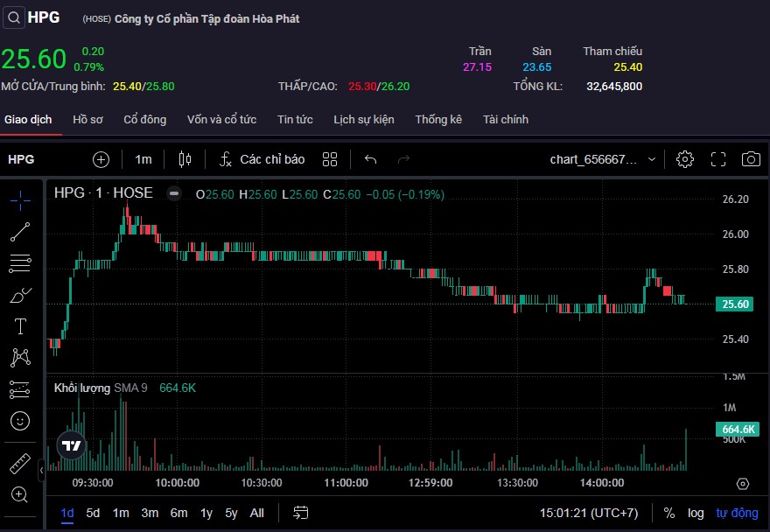Image resolution: width=770 pixels, height=532 pixels.
Task: Open the Fibonacci retracement tool group
Action: [x=20, y=263]
